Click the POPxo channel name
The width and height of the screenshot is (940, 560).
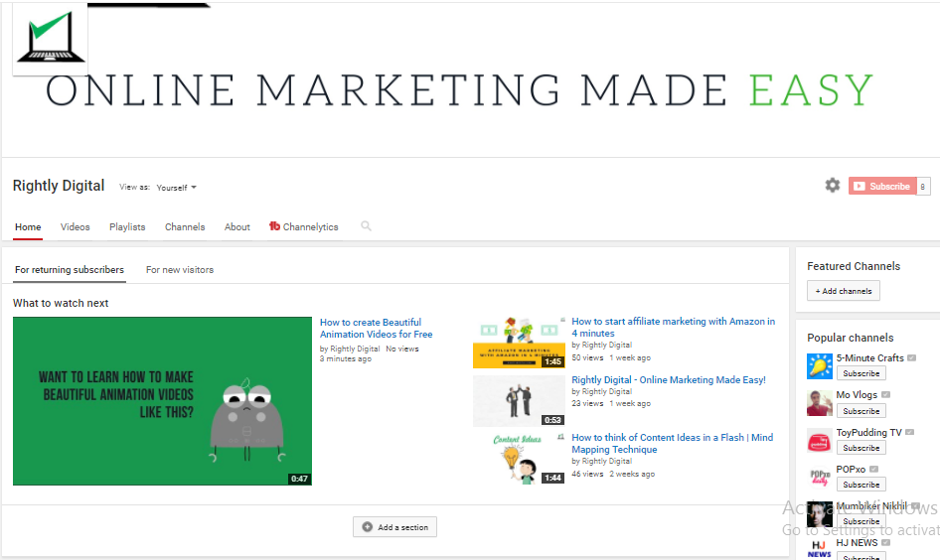[851, 469]
